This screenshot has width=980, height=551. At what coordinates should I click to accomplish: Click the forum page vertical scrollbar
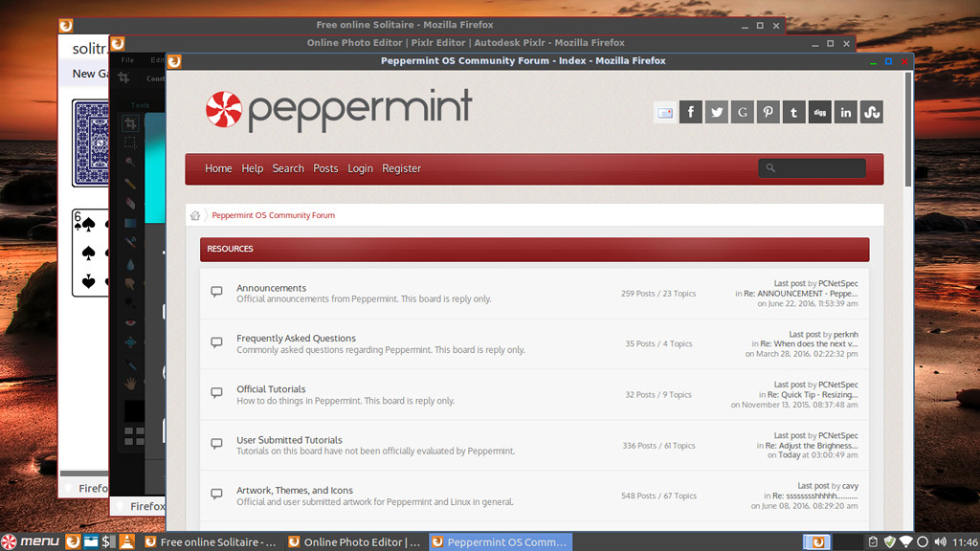click(908, 129)
